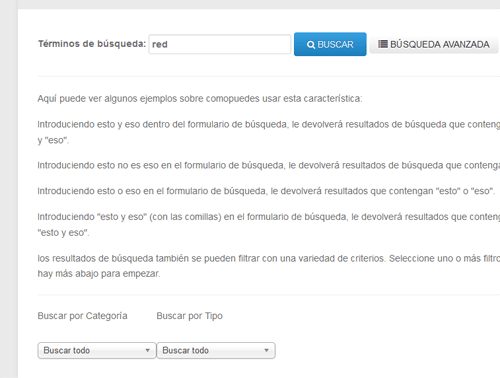Click the arrow of the type "Buscar todo" selector
Viewport: 500px width, 378px height.
[x=266, y=350]
